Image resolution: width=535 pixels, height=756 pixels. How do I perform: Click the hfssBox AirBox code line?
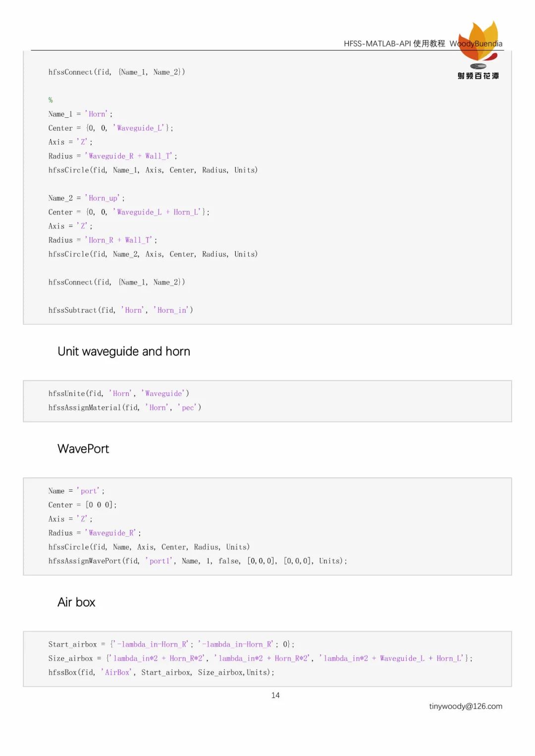point(161,672)
